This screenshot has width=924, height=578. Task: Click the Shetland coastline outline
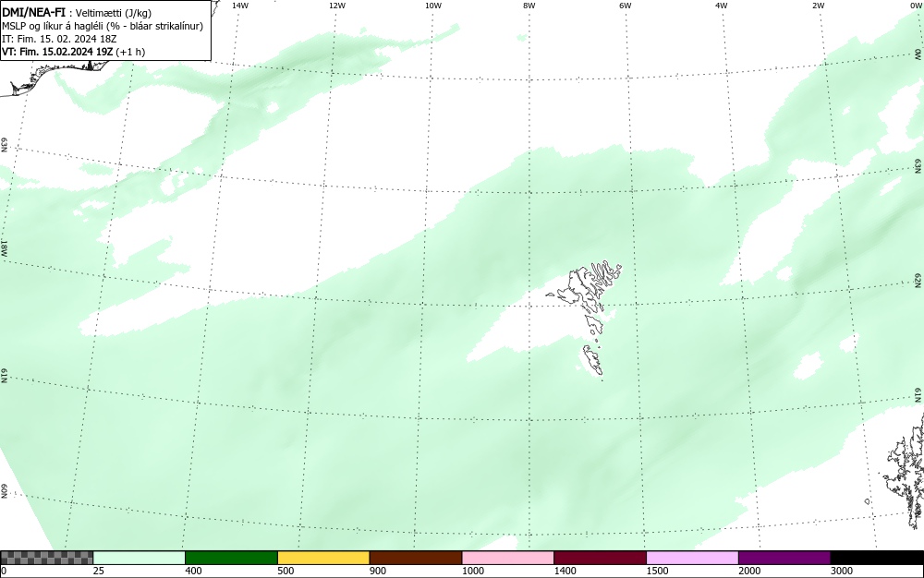(x=906, y=471)
